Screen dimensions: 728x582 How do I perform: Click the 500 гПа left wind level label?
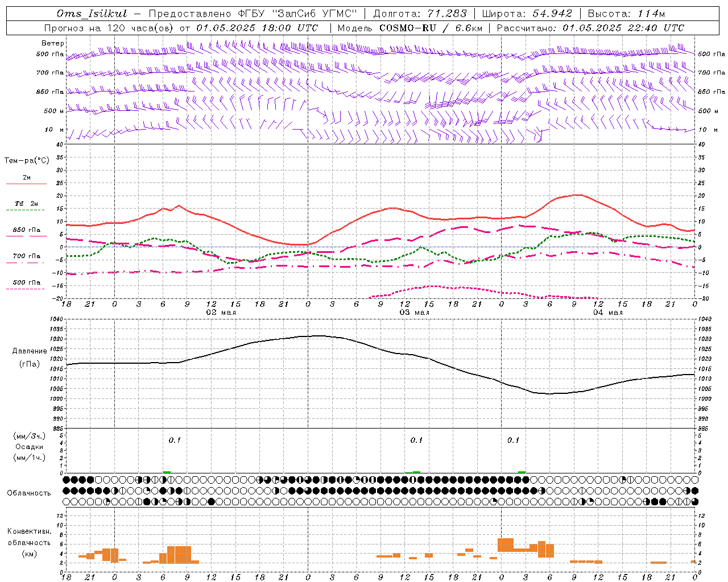click(x=50, y=54)
